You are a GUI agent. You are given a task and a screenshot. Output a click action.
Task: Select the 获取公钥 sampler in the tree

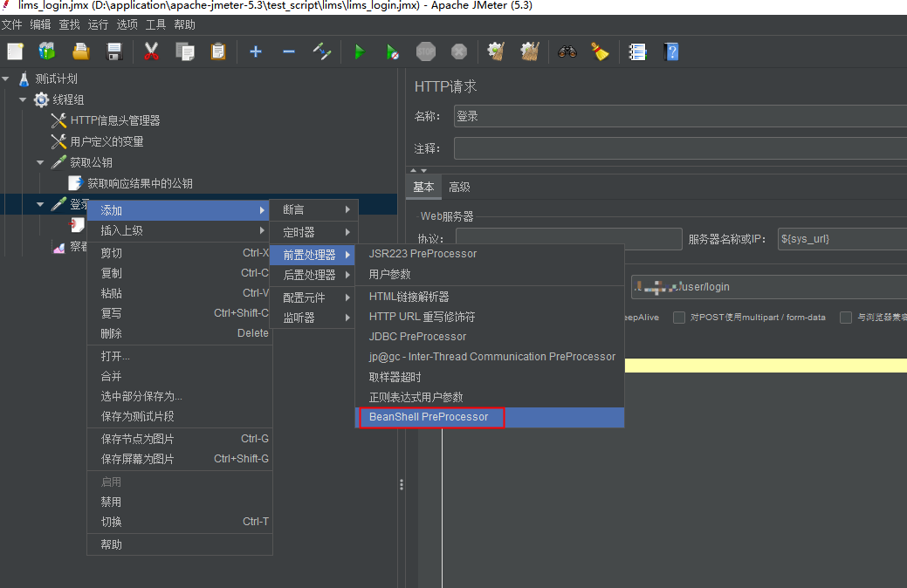91,162
